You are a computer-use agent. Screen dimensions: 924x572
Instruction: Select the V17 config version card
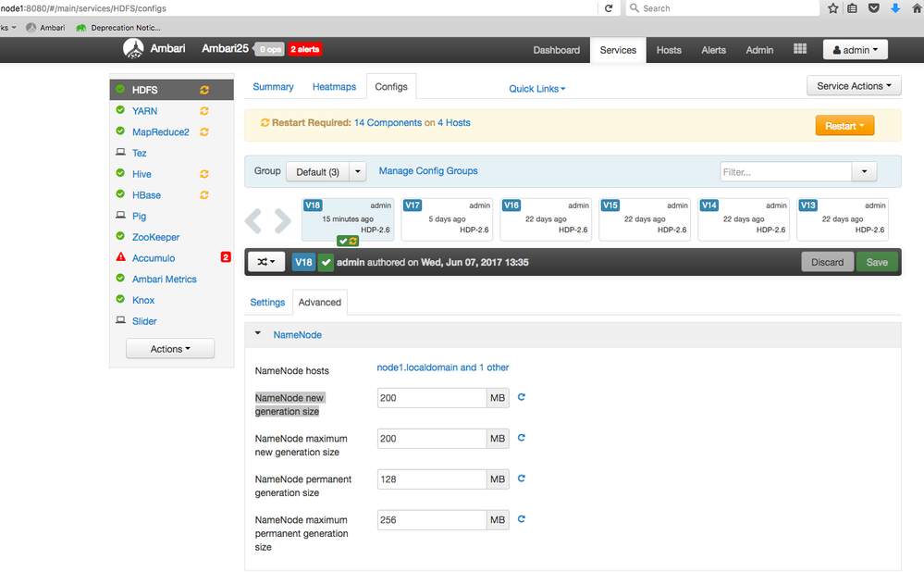[448, 219]
